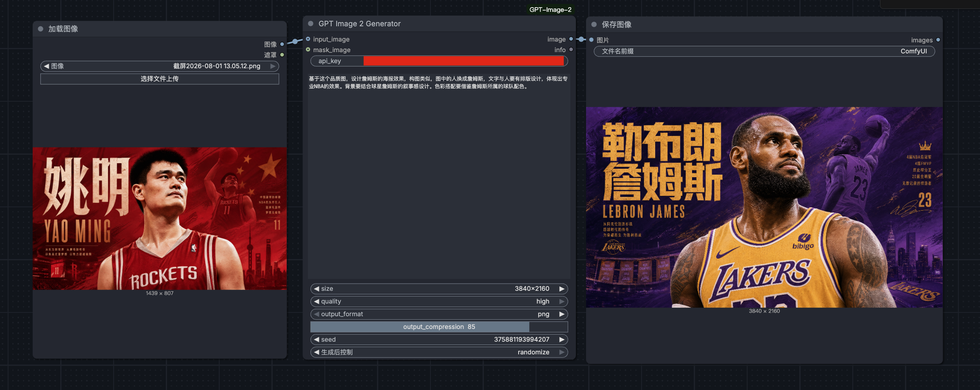Increase size option with the right arrow

[x=562, y=289]
